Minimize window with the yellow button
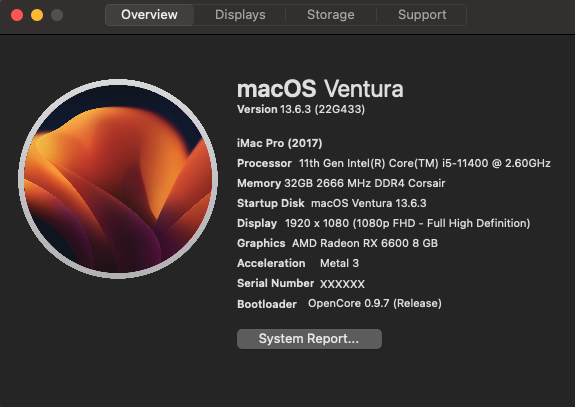The image size is (575, 407). (x=37, y=15)
